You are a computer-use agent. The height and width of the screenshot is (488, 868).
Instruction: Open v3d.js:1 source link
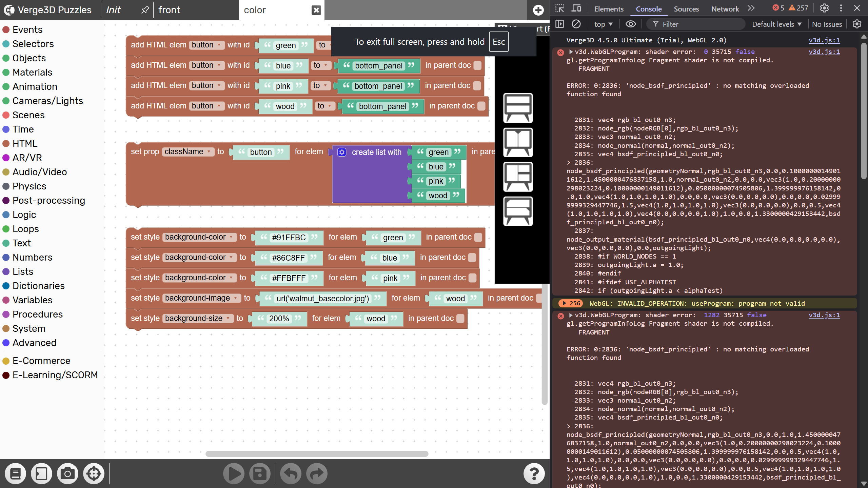pyautogui.click(x=824, y=40)
